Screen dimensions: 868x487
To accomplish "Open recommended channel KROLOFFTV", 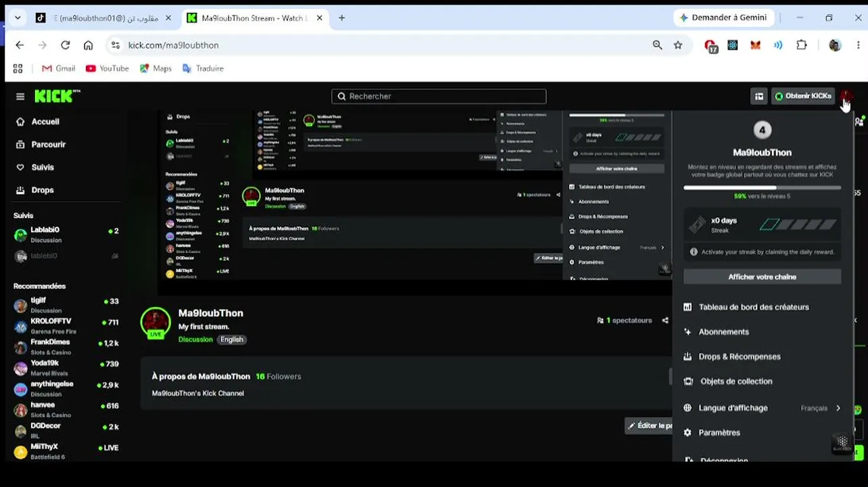I will 66,326.
